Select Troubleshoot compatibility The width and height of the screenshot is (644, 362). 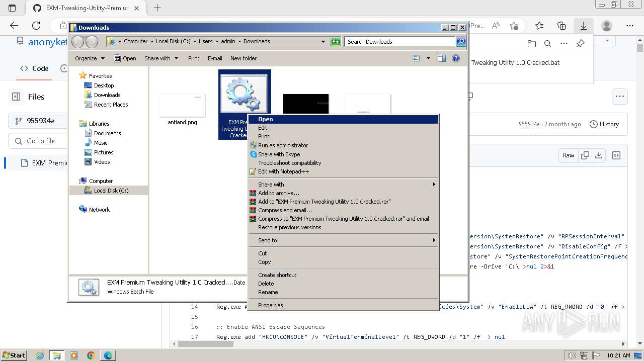pyautogui.click(x=344, y=163)
